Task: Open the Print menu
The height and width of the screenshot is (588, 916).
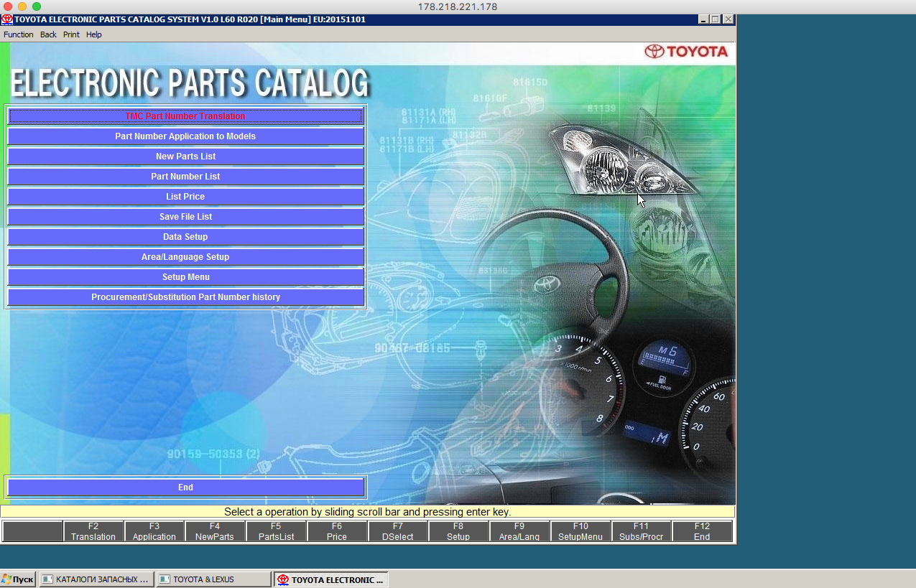Action: (x=71, y=34)
